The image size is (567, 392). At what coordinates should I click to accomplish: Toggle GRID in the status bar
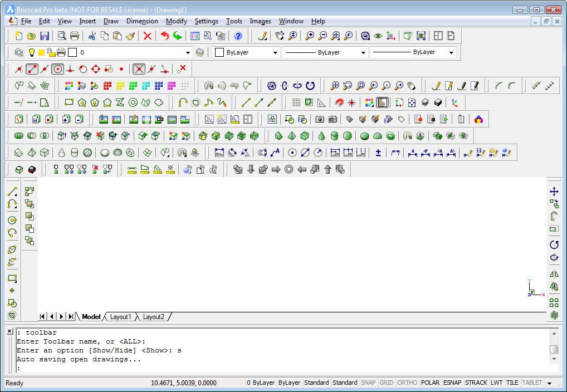386,383
